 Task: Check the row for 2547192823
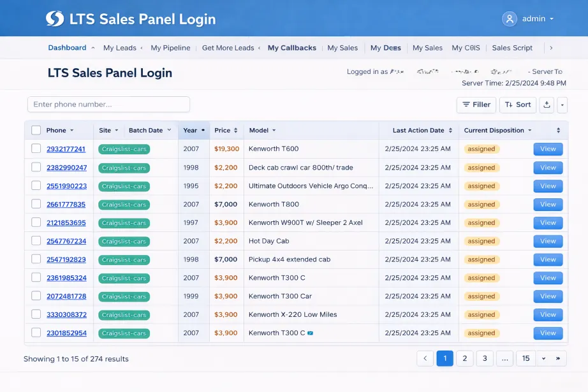click(x=36, y=259)
